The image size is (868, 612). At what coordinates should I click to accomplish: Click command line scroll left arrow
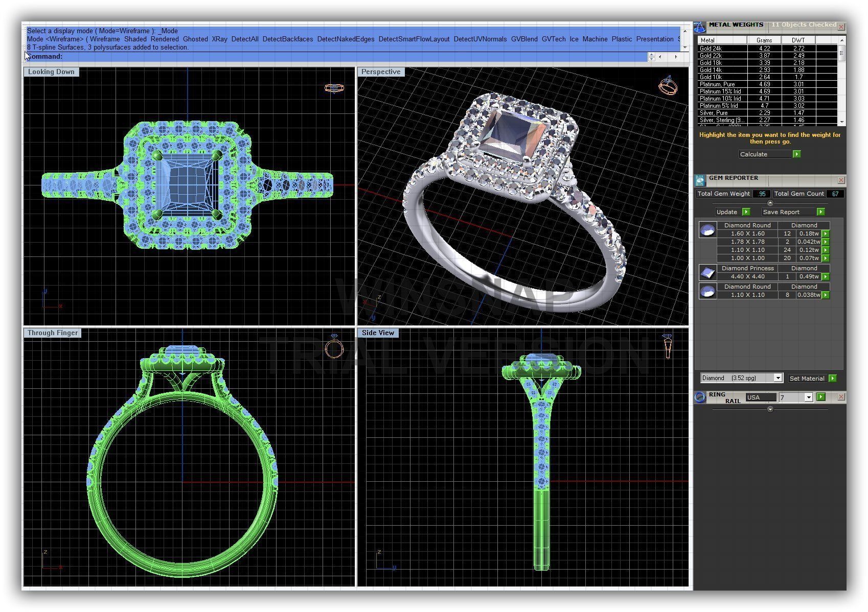click(x=660, y=57)
